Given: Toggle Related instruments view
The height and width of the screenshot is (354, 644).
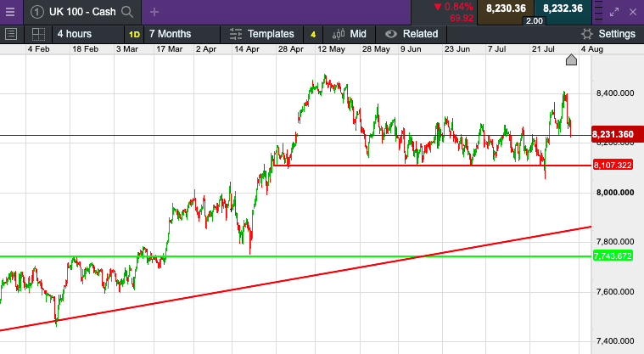Looking at the screenshot, I should [412, 34].
